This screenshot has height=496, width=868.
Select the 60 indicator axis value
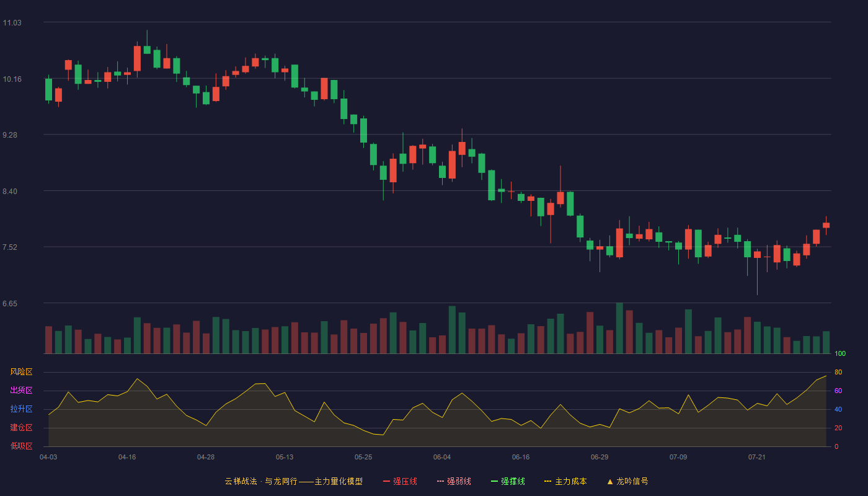coord(838,391)
